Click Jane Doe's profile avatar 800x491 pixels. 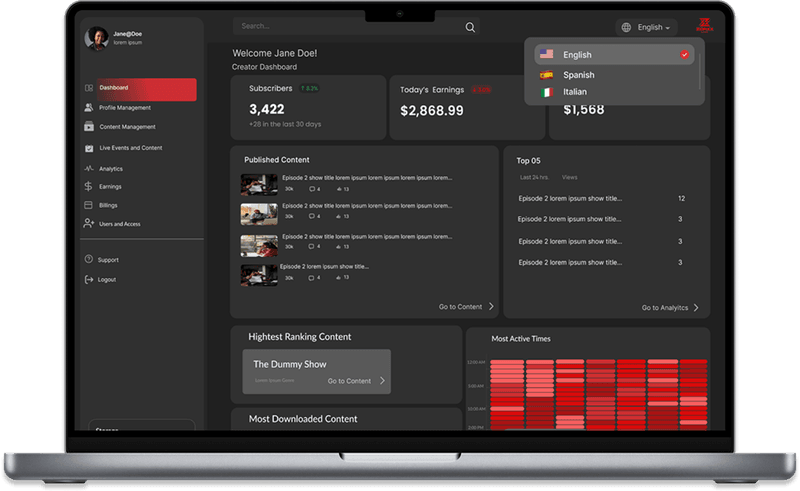[96, 38]
